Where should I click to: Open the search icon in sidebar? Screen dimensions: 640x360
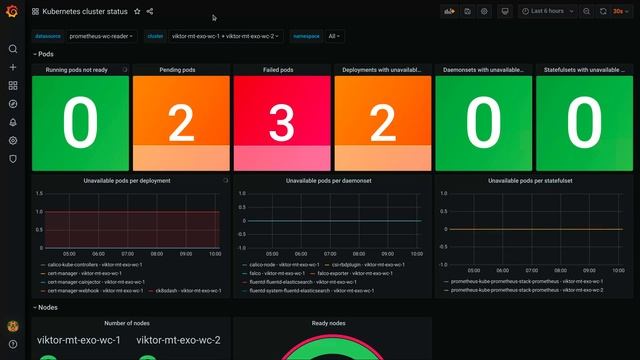click(x=13, y=49)
